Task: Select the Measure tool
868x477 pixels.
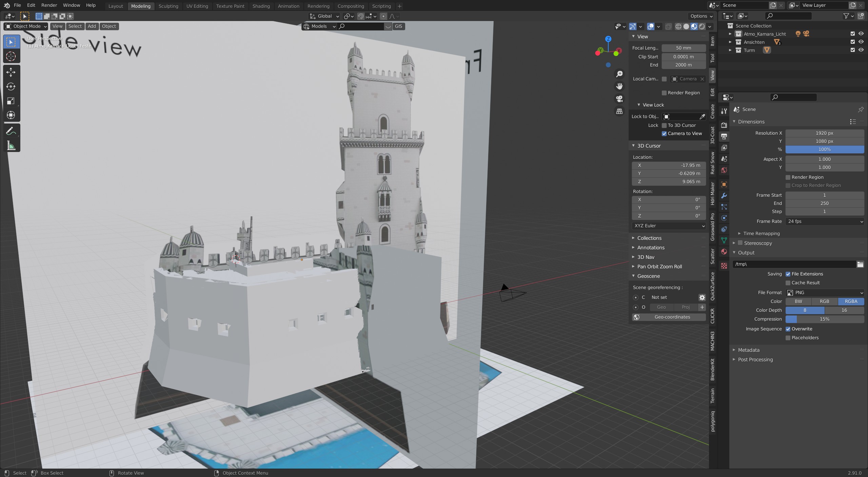Action: point(11,146)
